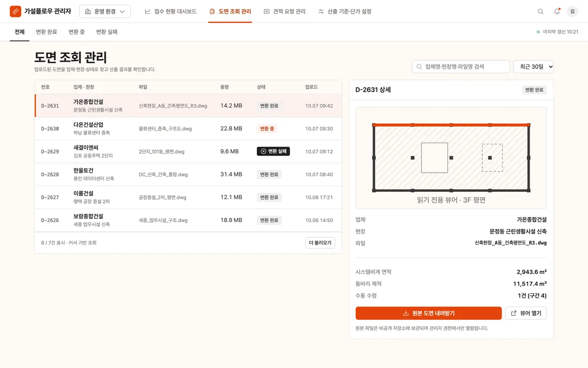
Task: Select the 전체 filter tab
Action: [x=20, y=32]
